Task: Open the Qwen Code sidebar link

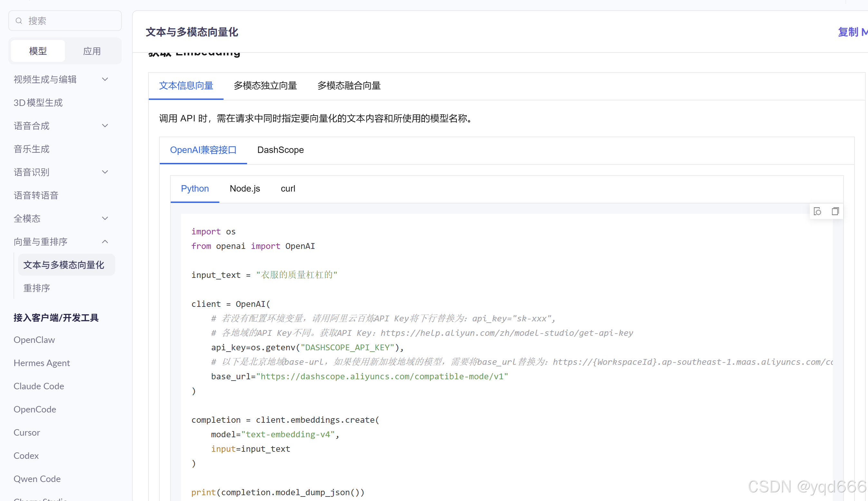Action: tap(37, 479)
